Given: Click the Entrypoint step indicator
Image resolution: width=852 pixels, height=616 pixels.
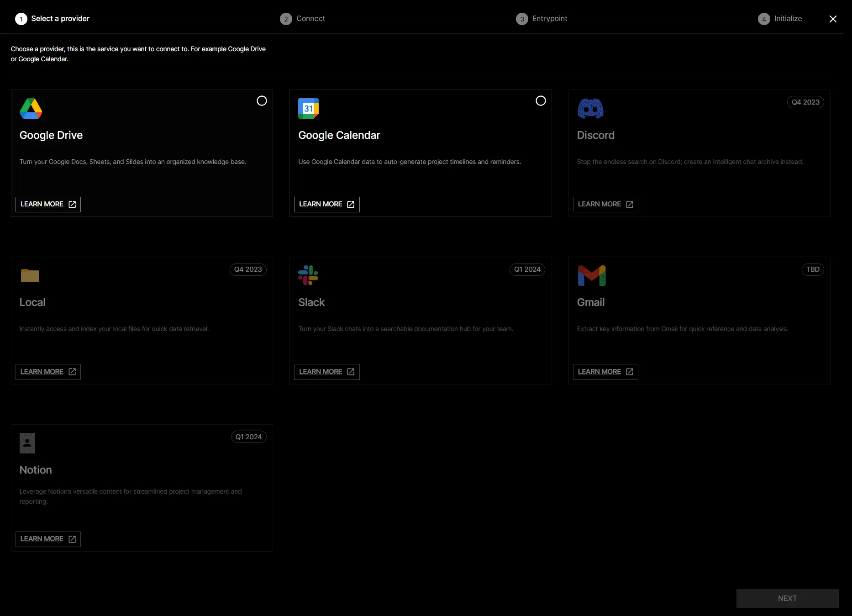Looking at the screenshot, I should (542, 19).
